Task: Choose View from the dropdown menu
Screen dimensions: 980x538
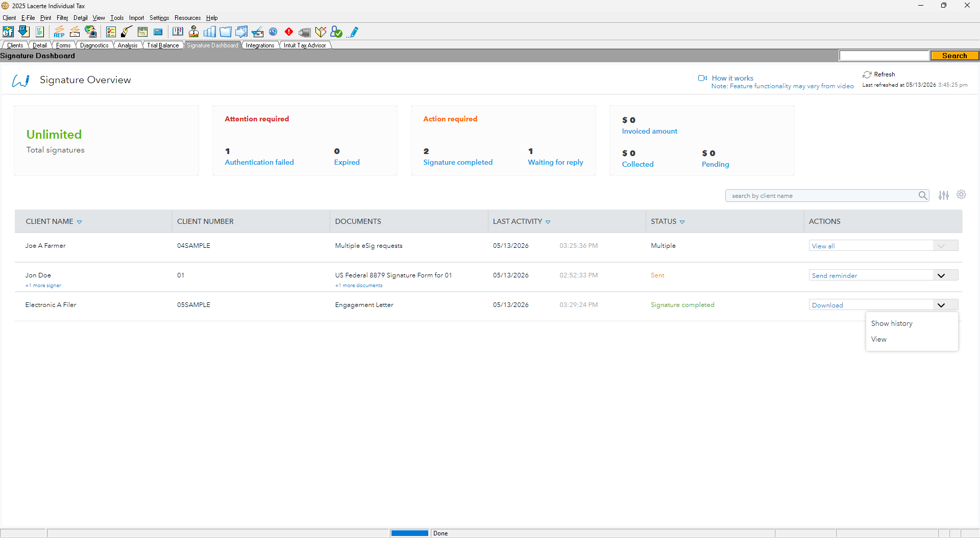Action: (x=878, y=339)
